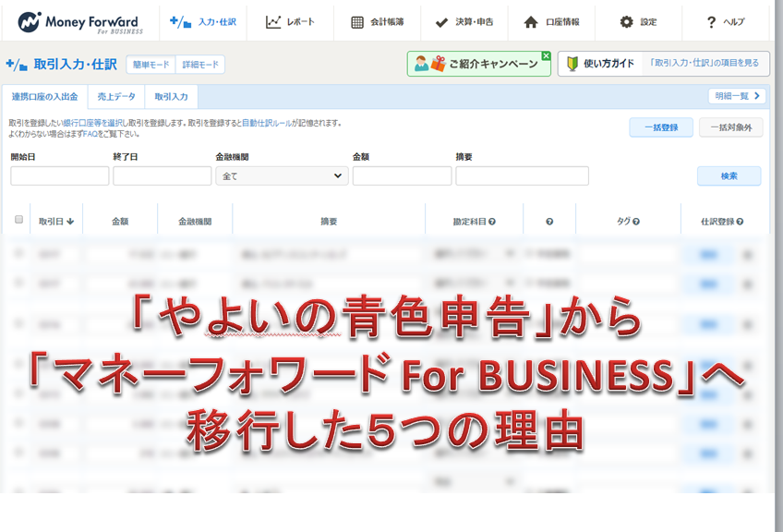This screenshot has height=532, width=783.
Task: Open the ご紹介キャンペーン banner
Action: (478, 64)
